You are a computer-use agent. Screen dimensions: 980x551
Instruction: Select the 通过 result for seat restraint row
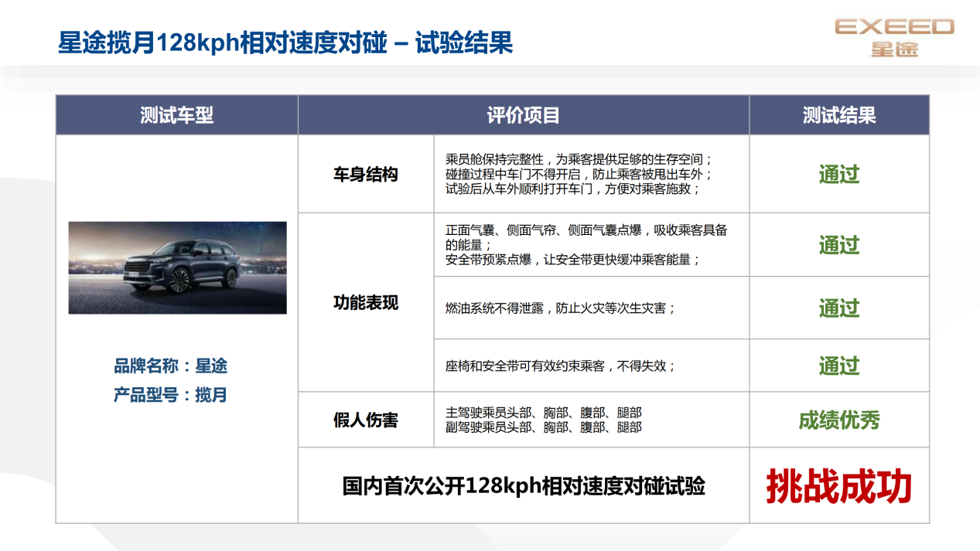click(839, 365)
